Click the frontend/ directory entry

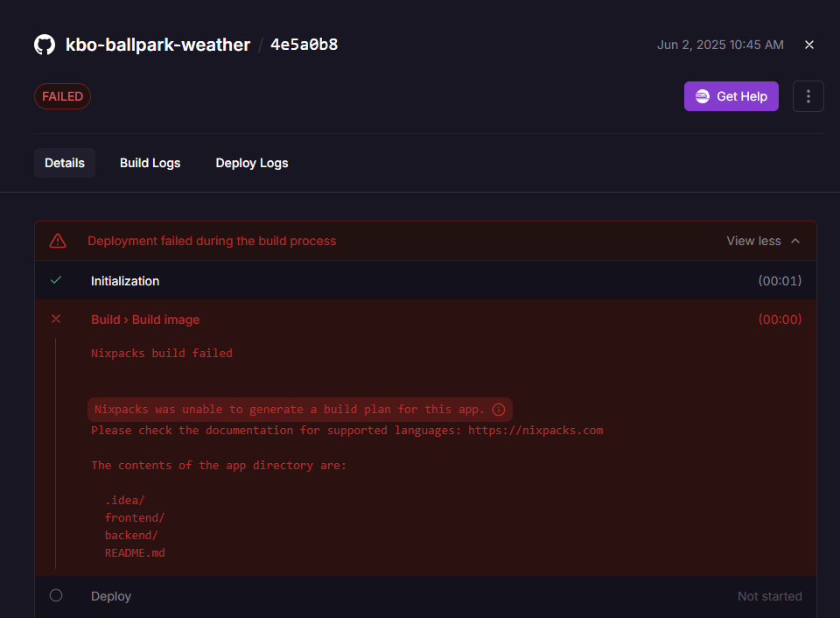point(135,517)
